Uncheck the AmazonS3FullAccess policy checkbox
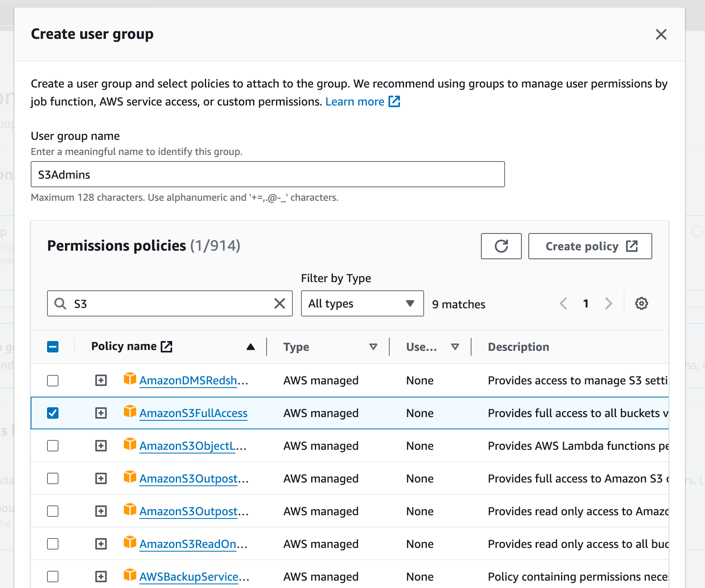This screenshot has width=705, height=588. click(53, 413)
